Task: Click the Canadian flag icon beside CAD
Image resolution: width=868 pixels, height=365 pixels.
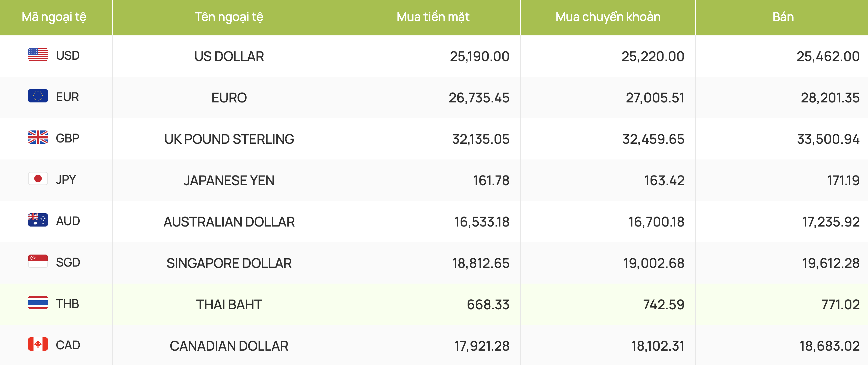Action: (x=38, y=344)
